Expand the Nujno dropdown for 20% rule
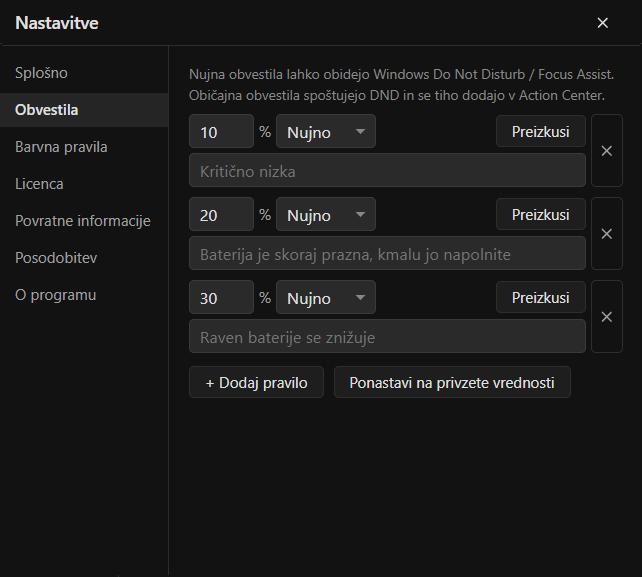This screenshot has width=642, height=577. pyautogui.click(x=326, y=214)
